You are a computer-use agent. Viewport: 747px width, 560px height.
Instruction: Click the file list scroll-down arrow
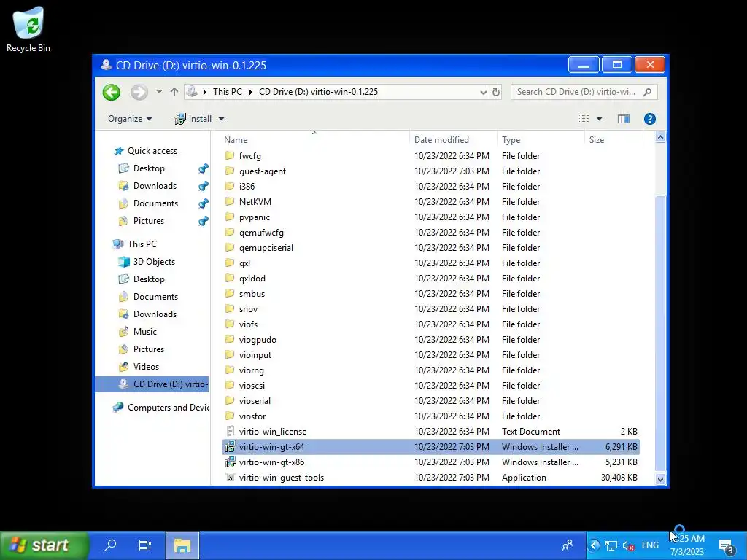(660, 479)
